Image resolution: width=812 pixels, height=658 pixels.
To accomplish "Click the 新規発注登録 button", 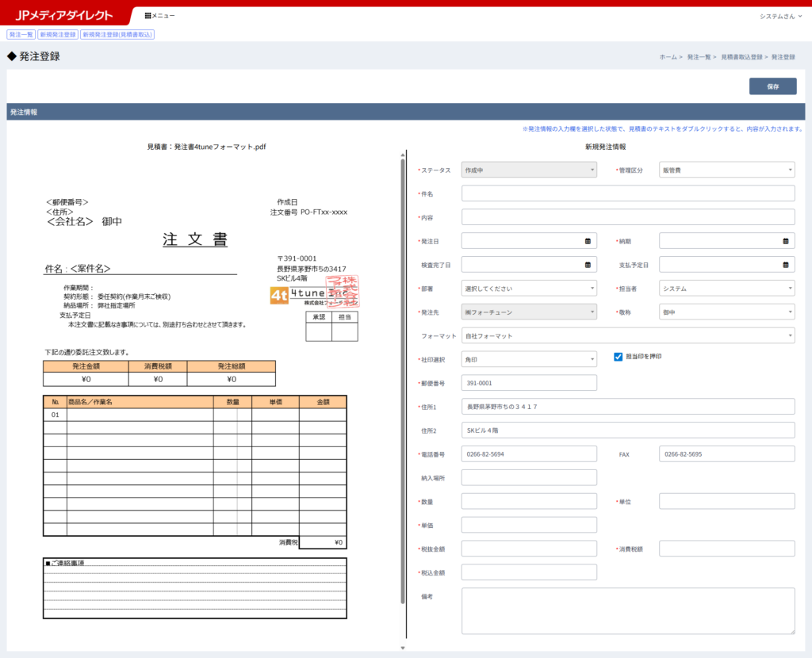I will (58, 35).
